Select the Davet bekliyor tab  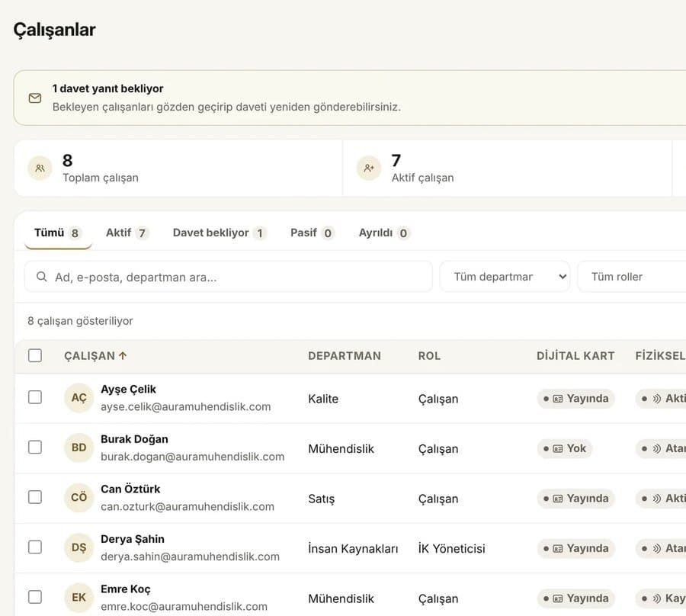click(220, 233)
